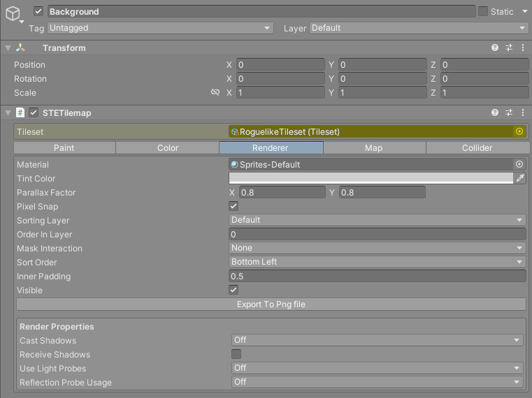Click Rotation Z field

(x=484, y=79)
